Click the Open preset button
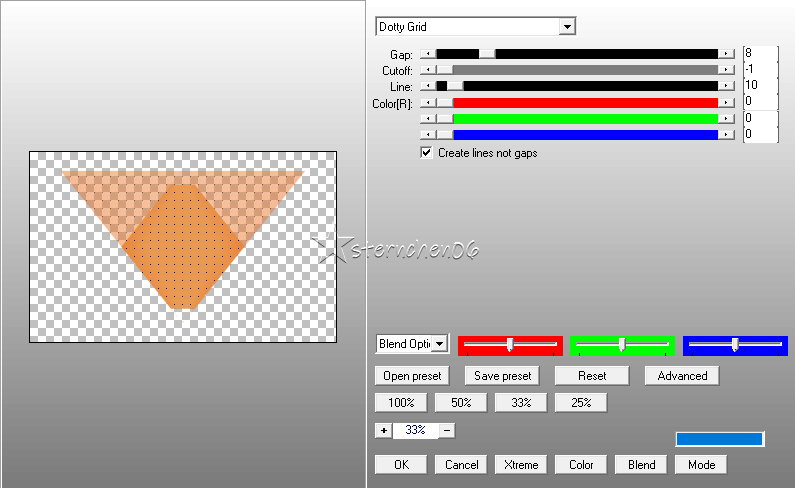Screen dimensions: 795x488 tap(412, 376)
